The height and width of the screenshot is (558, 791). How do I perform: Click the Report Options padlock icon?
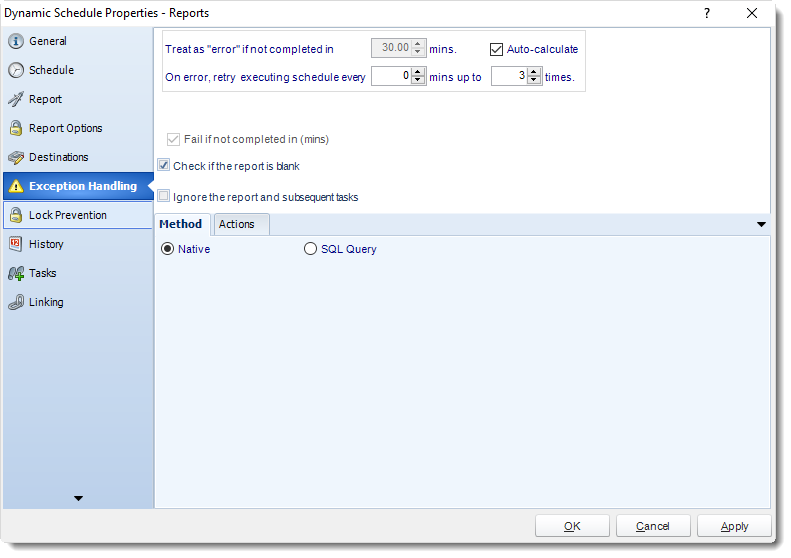point(16,128)
